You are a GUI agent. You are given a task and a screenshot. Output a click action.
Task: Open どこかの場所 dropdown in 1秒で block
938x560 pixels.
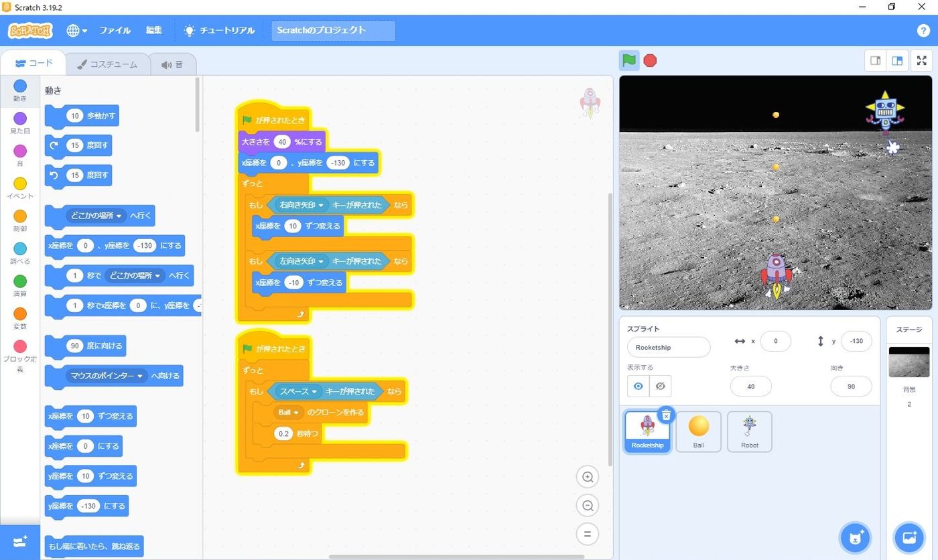click(x=135, y=275)
